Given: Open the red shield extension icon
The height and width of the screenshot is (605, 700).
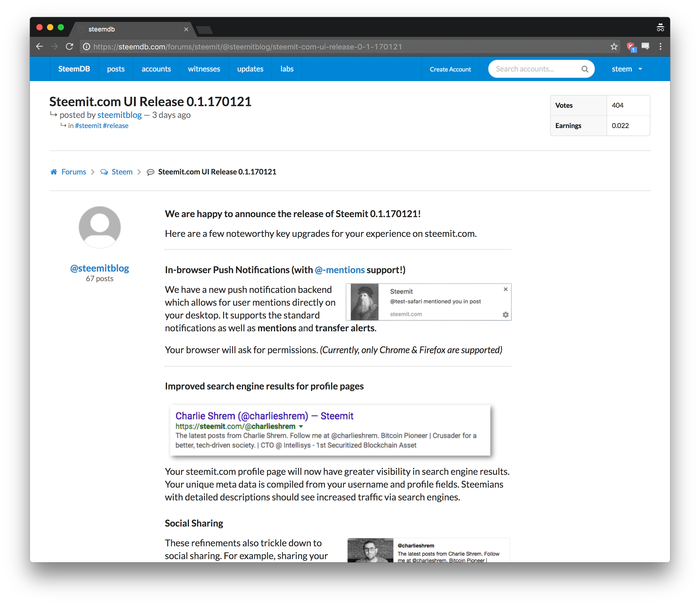Looking at the screenshot, I should (x=631, y=47).
